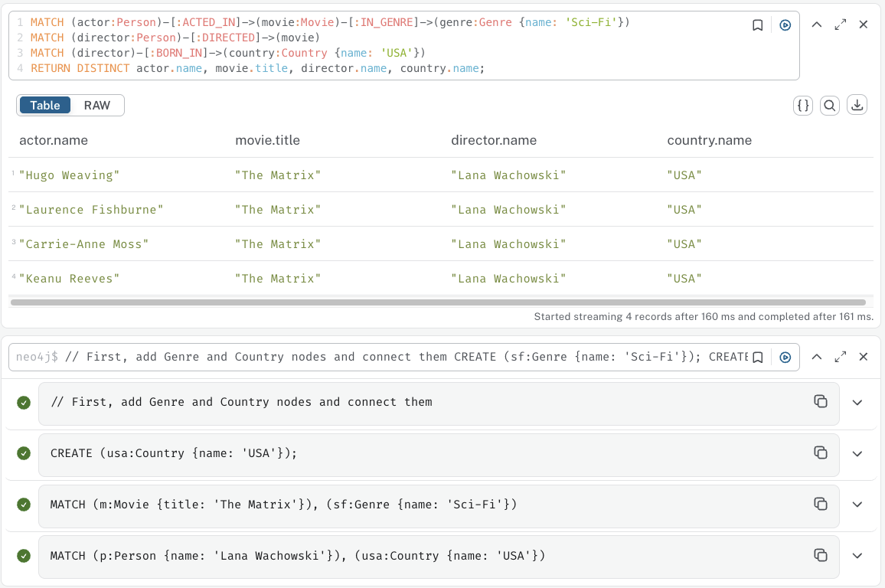Copy the CREATE Country statement

coord(821,453)
